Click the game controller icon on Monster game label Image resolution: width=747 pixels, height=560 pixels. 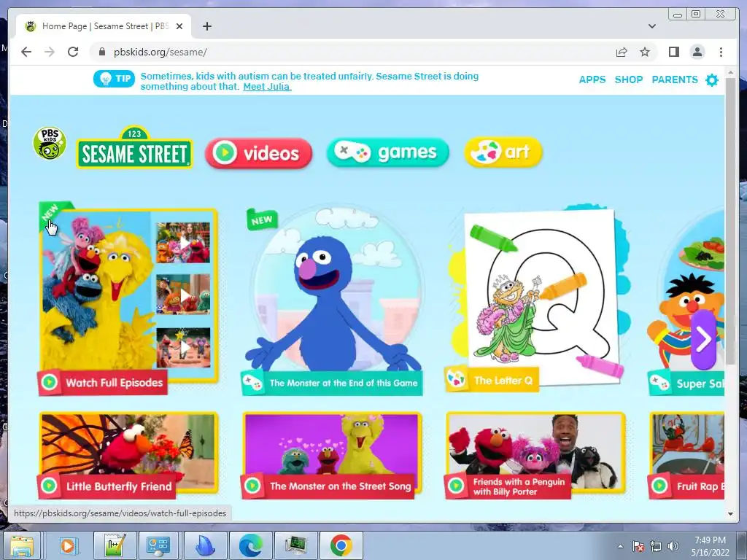tap(252, 383)
